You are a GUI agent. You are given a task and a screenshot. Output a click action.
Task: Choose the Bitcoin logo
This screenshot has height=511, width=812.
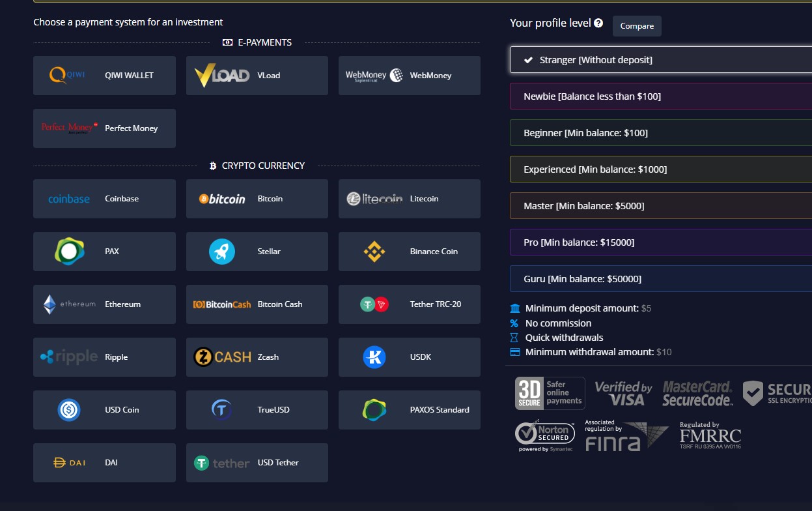[x=222, y=199]
